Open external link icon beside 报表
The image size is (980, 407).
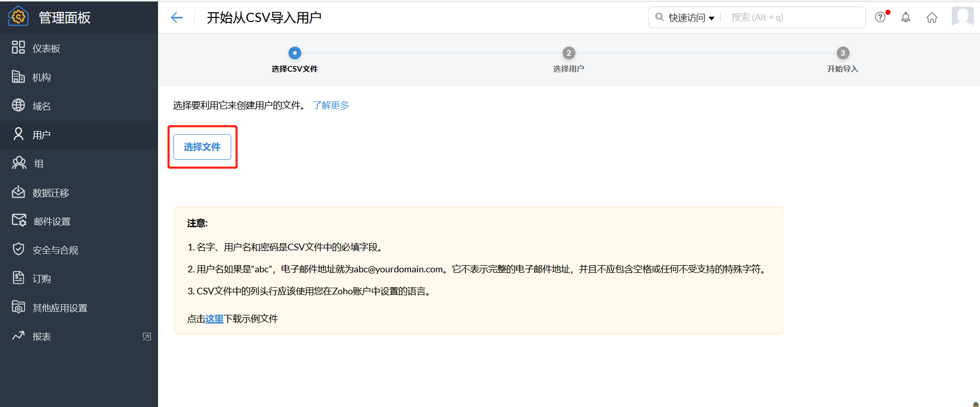click(147, 337)
